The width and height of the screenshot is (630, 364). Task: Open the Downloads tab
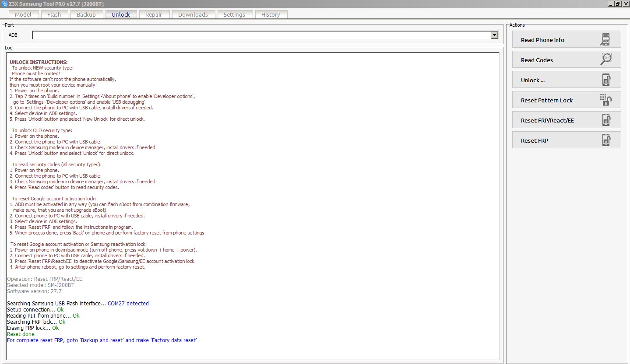(x=193, y=14)
